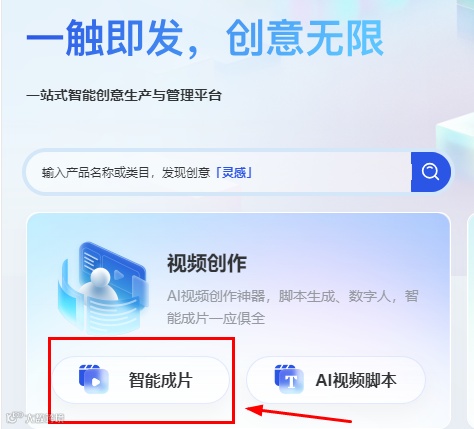Open the 智能成片 feature

point(140,380)
